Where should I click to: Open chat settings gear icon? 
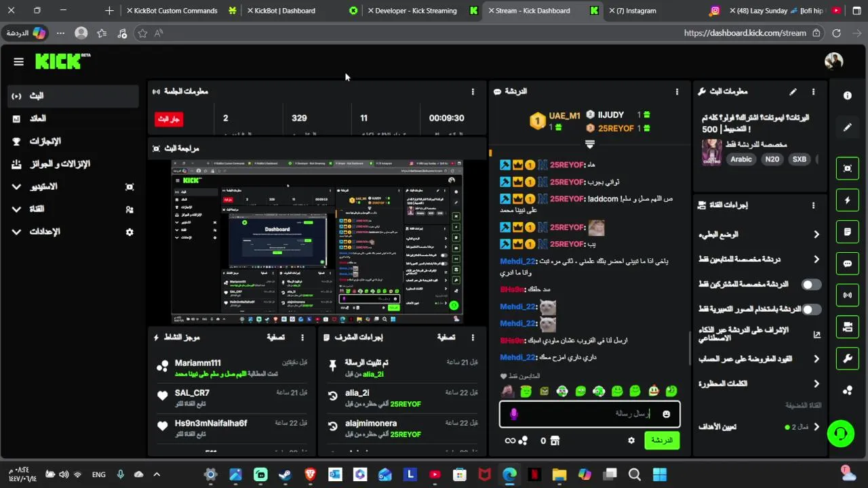click(x=631, y=441)
